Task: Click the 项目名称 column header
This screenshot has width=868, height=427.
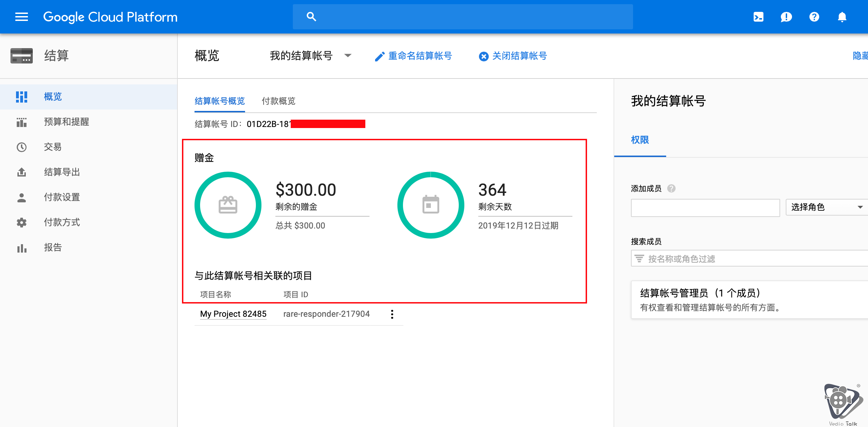Action: pos(216,294)
